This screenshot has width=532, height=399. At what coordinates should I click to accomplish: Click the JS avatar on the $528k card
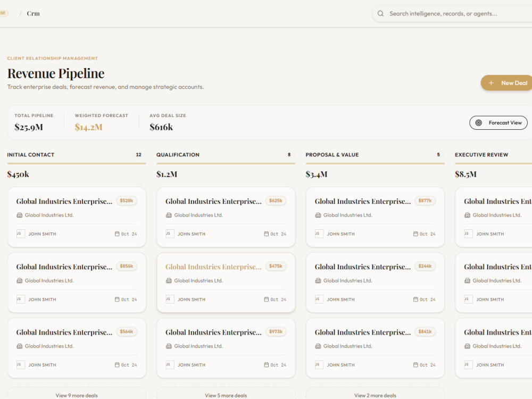pos(21,234)
